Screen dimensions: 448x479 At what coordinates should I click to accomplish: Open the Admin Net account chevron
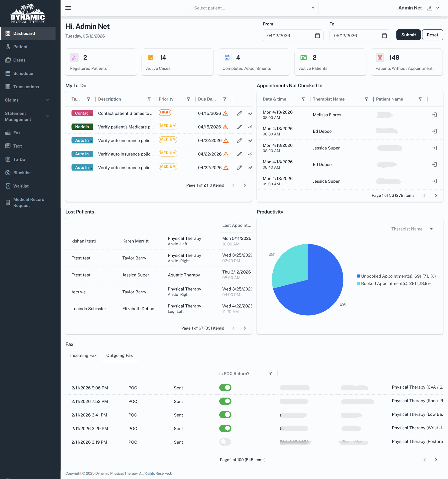[x=438, y=8]
